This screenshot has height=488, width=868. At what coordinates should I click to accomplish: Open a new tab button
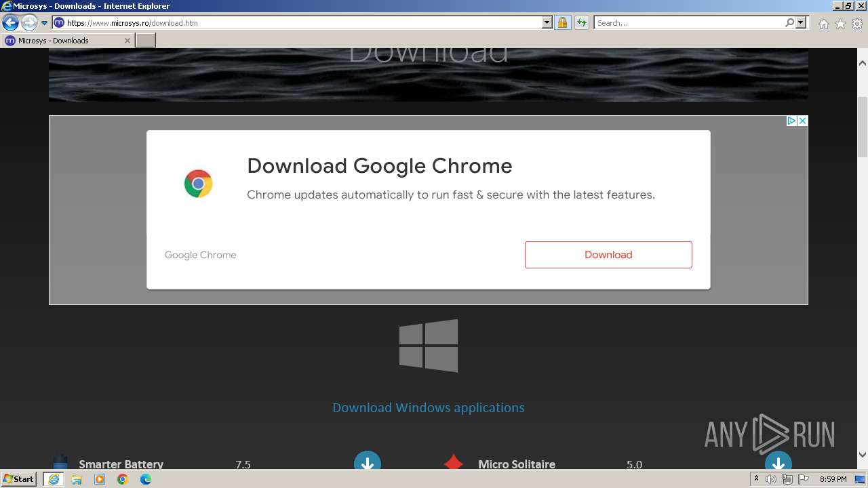point(146,41)
